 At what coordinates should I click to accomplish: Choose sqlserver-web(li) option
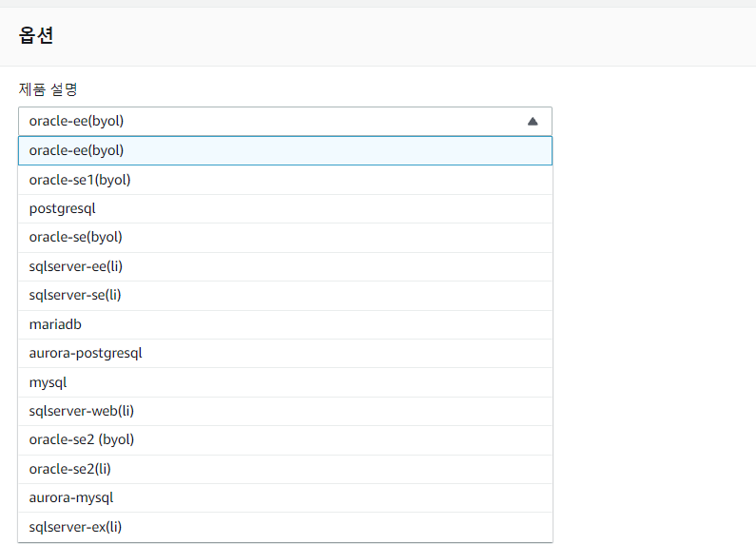click(x=285, y=412)
